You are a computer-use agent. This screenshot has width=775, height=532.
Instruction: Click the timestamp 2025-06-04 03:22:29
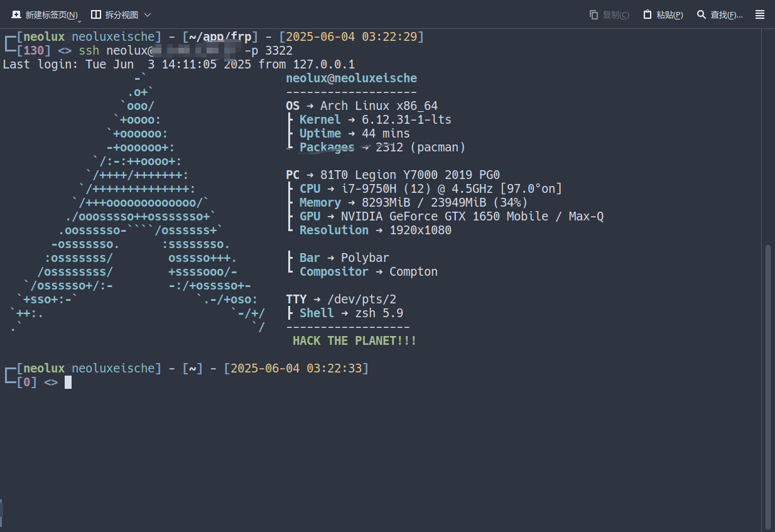click(352, 37)
